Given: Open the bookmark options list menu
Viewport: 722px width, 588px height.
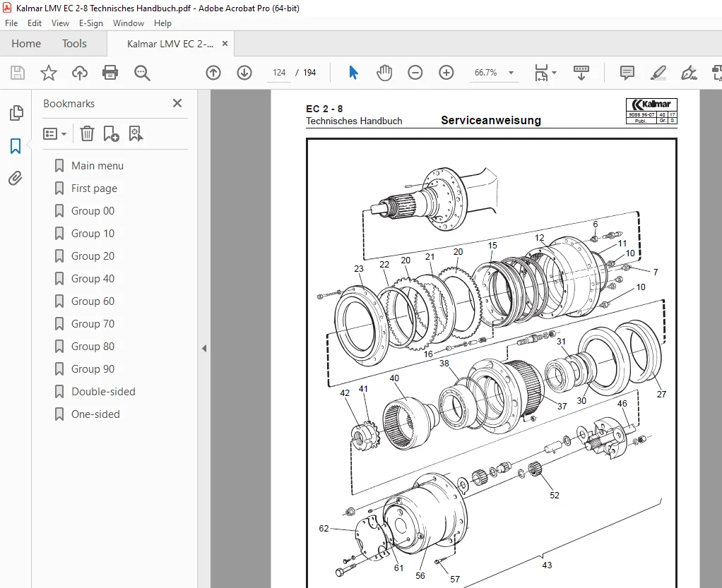Looking at the screenshot, I should point(55,134).
